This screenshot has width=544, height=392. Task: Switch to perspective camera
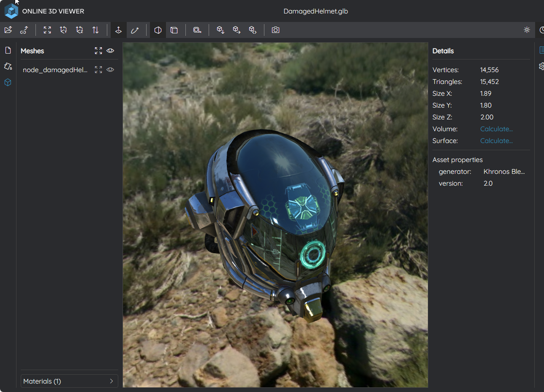158,30
